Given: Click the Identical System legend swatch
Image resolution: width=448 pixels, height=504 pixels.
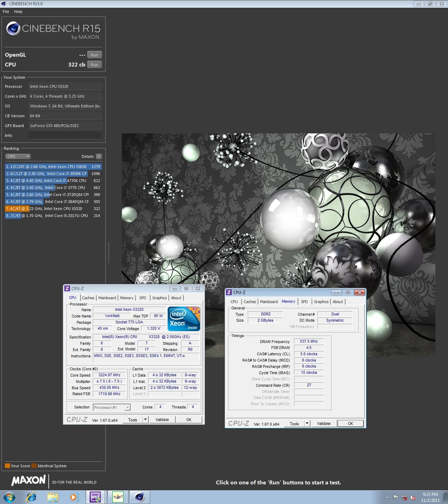Looking at the screenshot, I should 34,466.
